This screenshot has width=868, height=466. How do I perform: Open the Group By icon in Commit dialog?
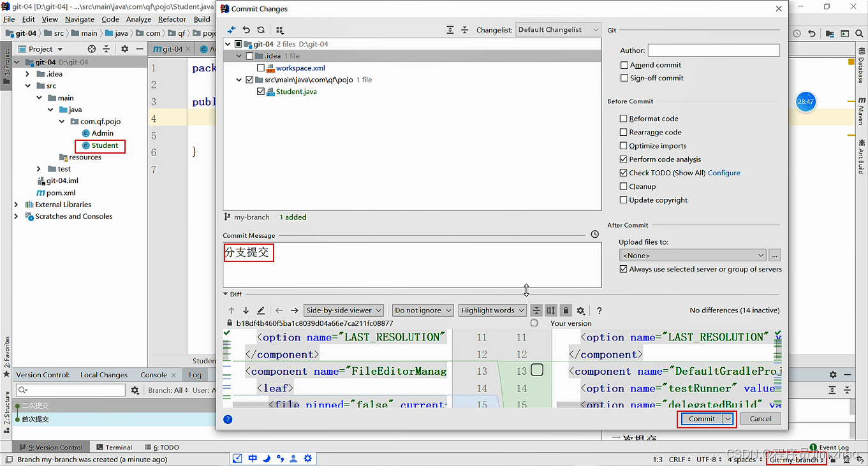point(279,30)
